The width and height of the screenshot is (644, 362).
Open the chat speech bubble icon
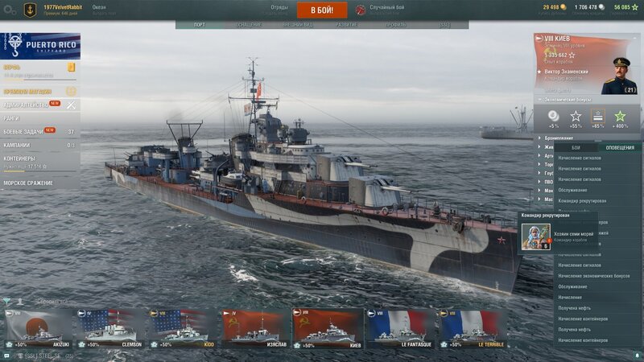pos(6,356)
